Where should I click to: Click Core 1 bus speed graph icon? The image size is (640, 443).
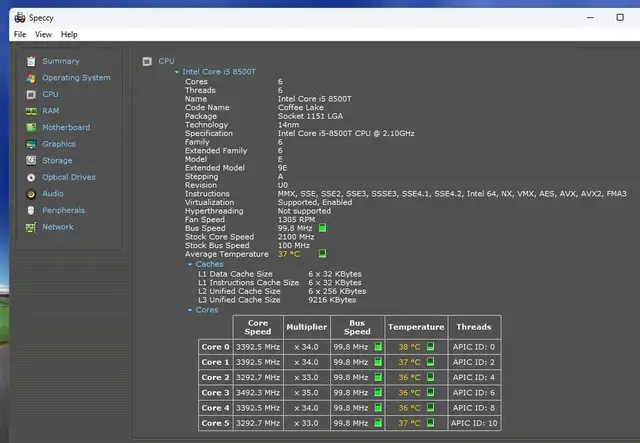(378, 362)
